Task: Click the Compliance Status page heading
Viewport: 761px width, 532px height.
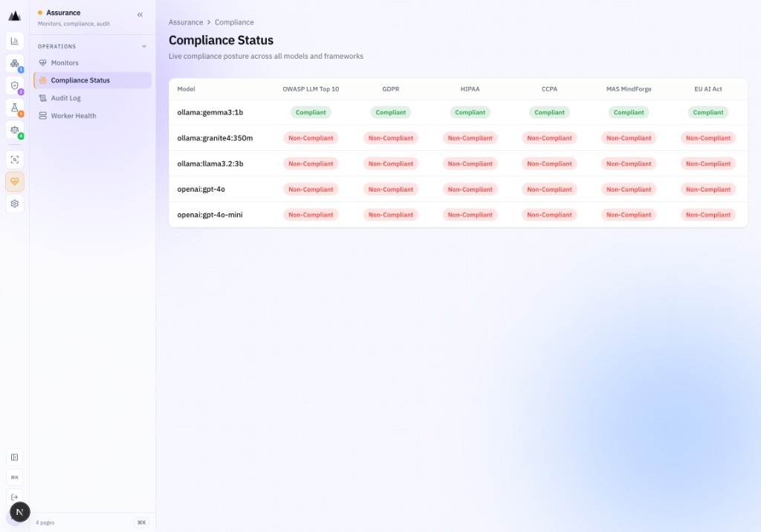Action: [221, 40]
